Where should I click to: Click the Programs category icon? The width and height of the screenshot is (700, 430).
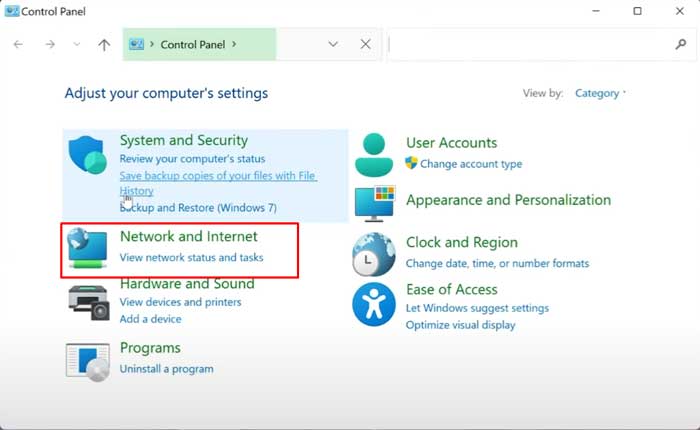[87, 360]
